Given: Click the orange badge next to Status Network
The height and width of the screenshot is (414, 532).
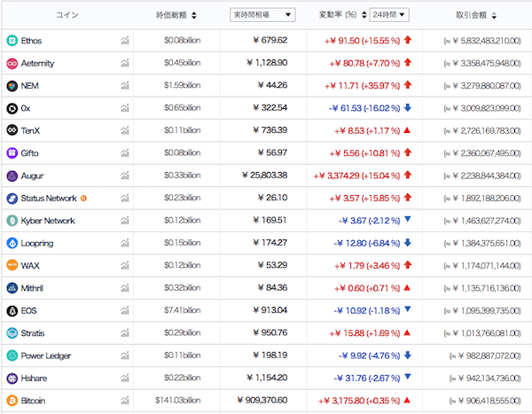Looking at the screenshot, I should tap(83, 199).
